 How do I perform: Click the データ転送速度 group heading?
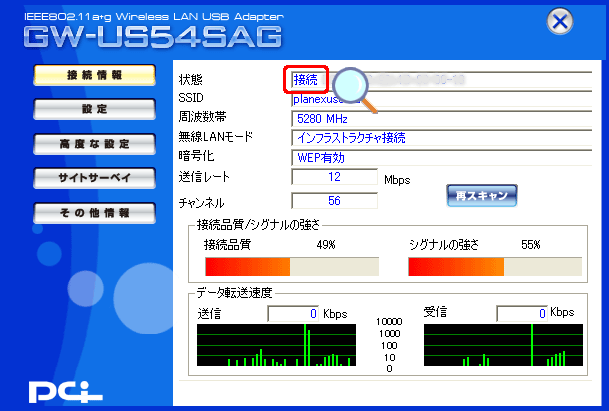[234, 293]
